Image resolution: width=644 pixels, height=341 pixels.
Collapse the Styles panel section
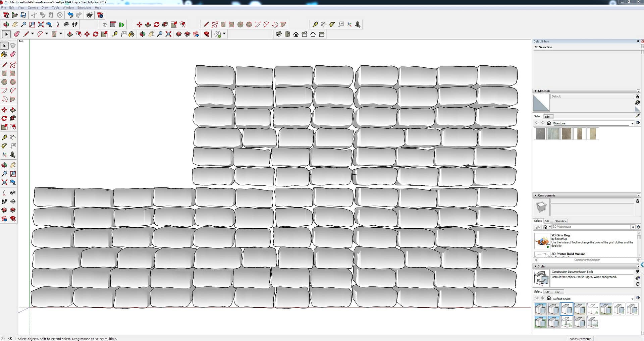tap(535, 266)
